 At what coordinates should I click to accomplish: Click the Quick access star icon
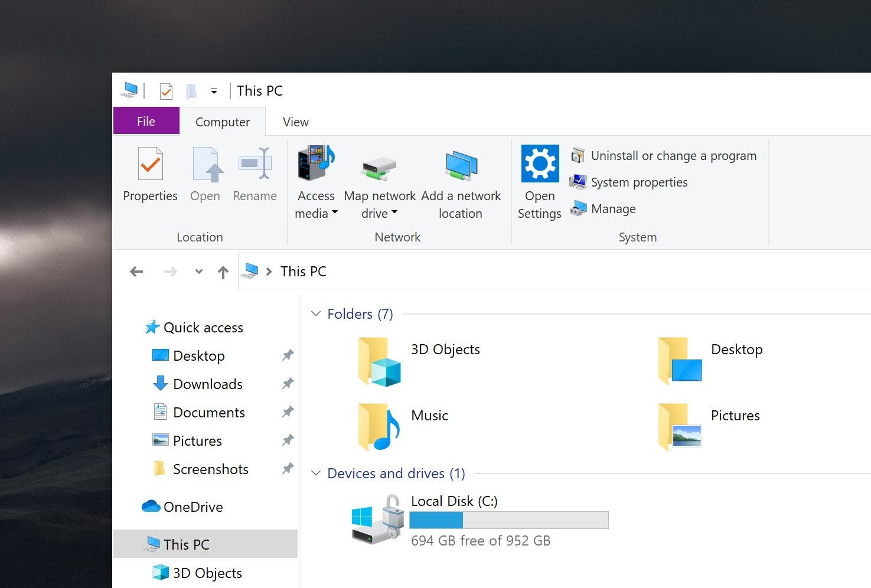click(x=153, y=327)
